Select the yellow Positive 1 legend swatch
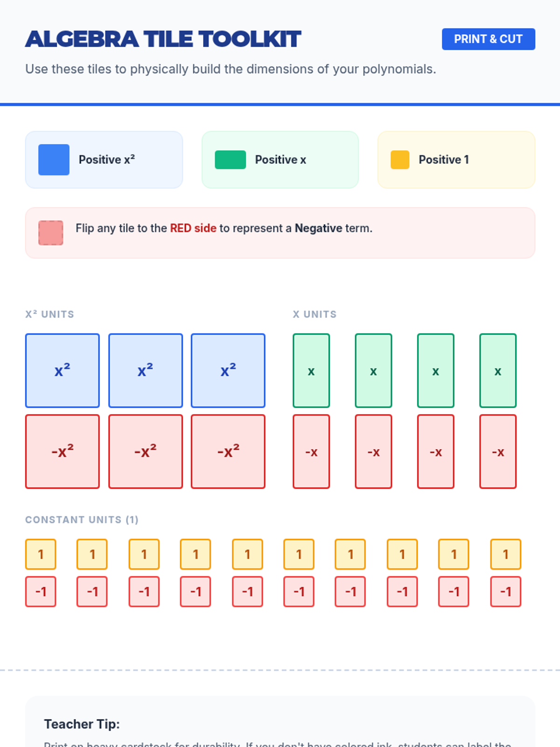The width and height of the screenshot is (560, 747). [x=400, y=160]
